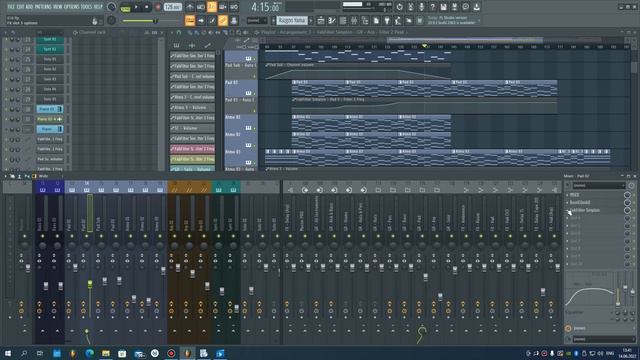Open the PATTERNS menu
This screenshot has height=360, width=640.
43,7
